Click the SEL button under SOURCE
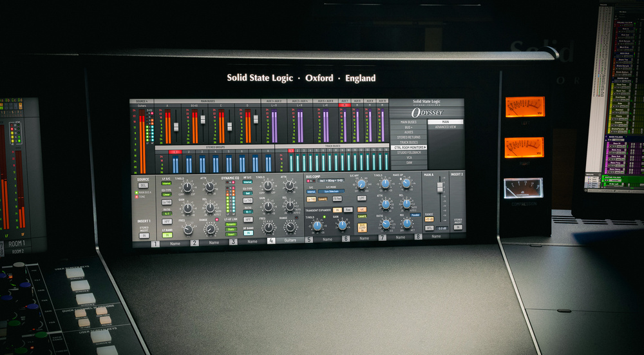The image size is (644, 355). [x=144, y=186]
